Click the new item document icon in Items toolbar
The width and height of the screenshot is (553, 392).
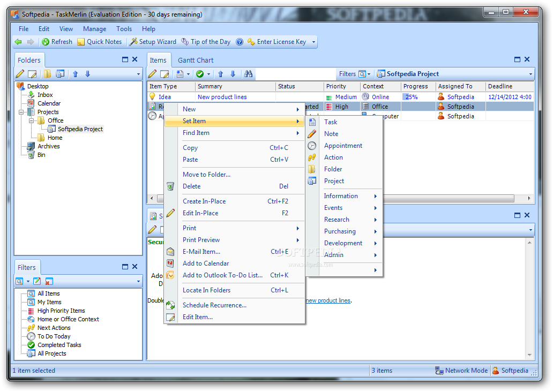[x=180, y=74]
